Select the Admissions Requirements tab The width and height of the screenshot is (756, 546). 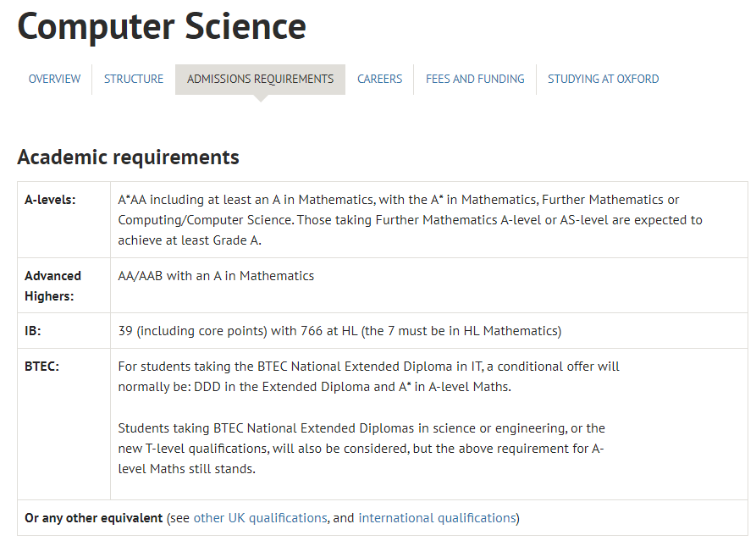coord(260,79)
